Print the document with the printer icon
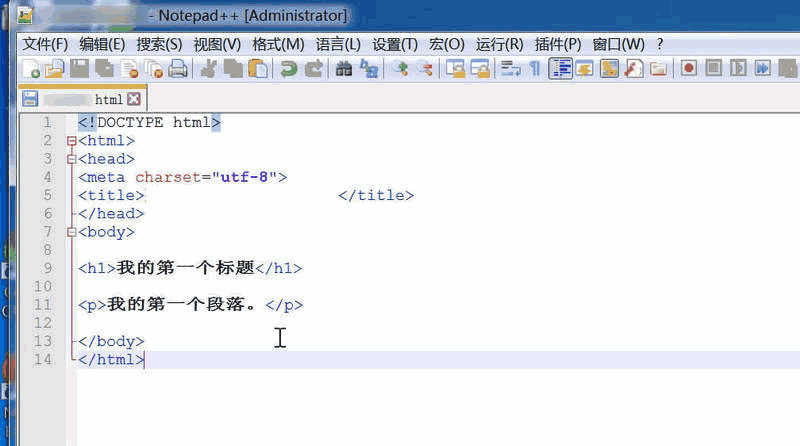The height and width of the screenshot is (446, 800). coord(178,68)
